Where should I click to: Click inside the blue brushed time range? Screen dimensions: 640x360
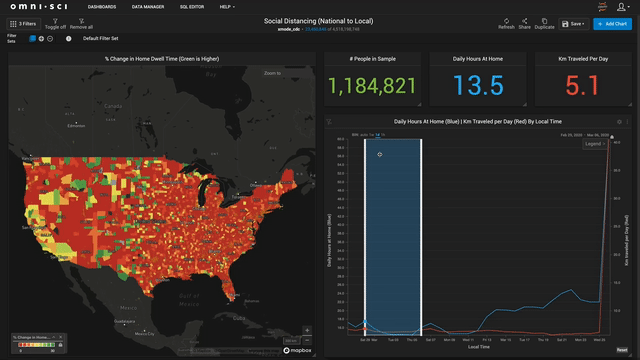pyautogui.click(x=393, y=237)
